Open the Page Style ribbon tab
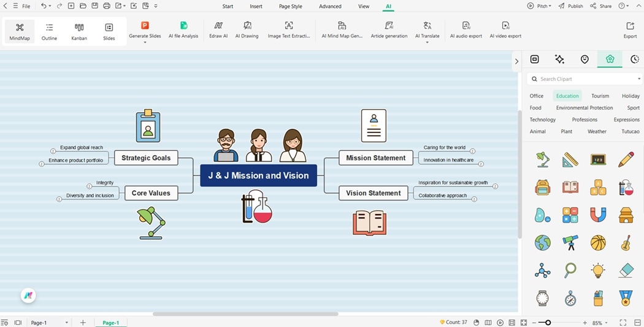Screen dimensions: 644x327 click(x=290, y=6)
